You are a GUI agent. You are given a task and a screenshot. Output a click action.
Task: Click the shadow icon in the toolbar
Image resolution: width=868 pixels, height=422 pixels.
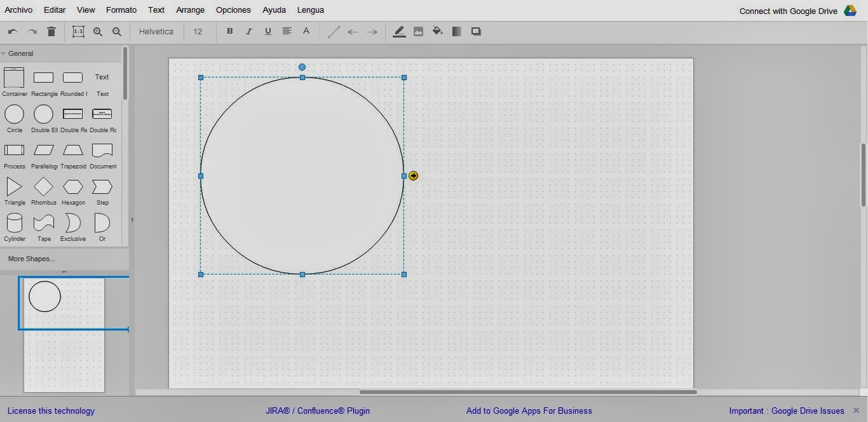[x=475, y=31]
